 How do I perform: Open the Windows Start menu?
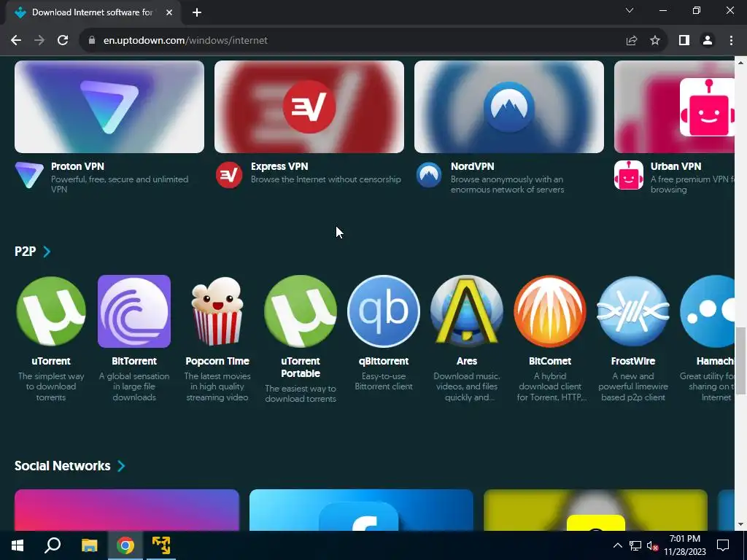(18, 545)
